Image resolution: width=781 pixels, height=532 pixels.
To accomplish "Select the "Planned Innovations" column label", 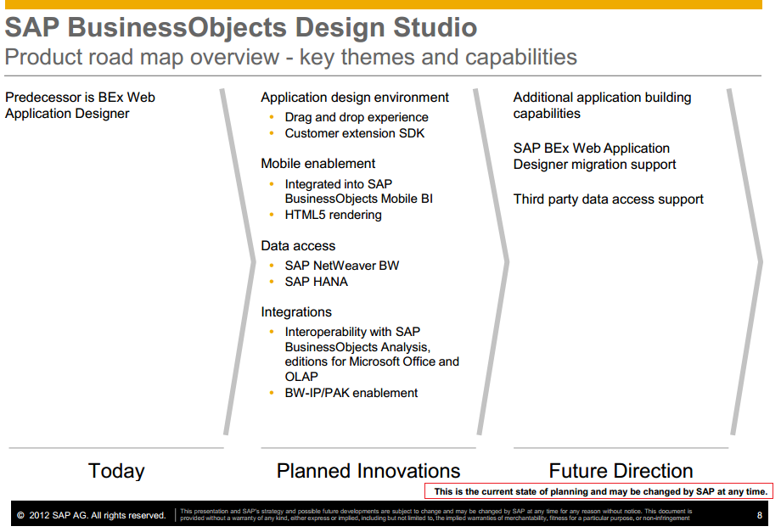I will pyautogui.click(x=368, y=471).
